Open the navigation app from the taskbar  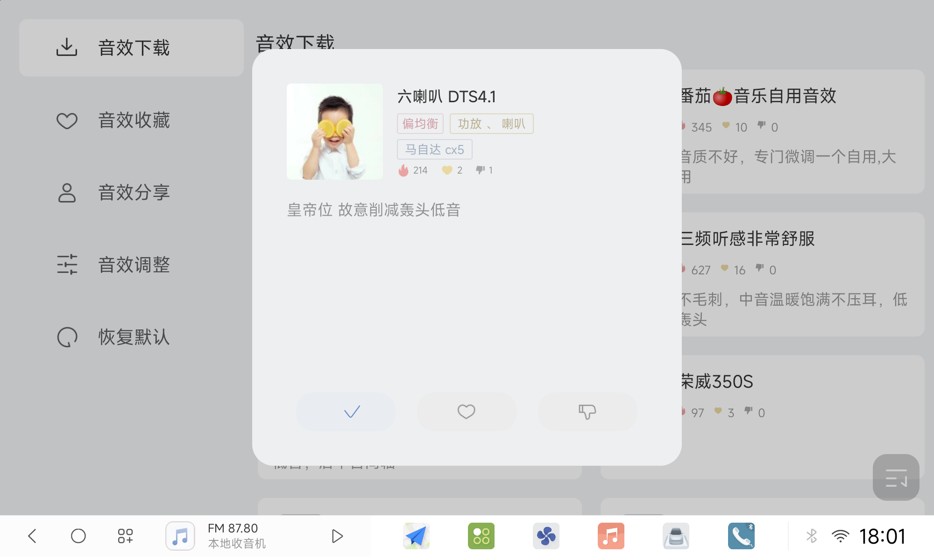416,536
